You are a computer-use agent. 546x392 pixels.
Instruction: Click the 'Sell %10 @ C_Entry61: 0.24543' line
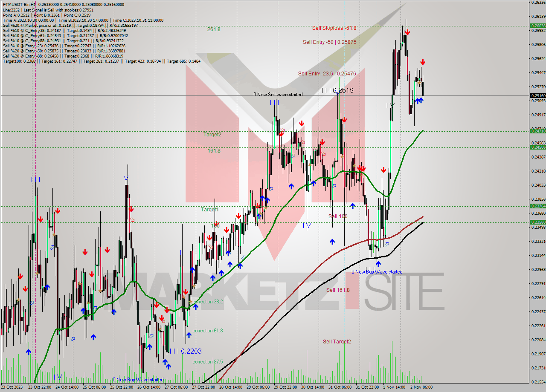click(x=65, y=35)
